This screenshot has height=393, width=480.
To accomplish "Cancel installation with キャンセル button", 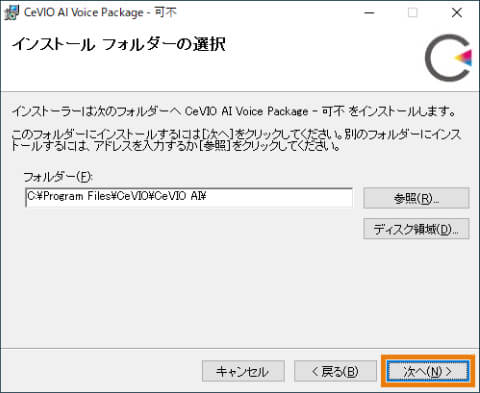I will click(243, 371).
